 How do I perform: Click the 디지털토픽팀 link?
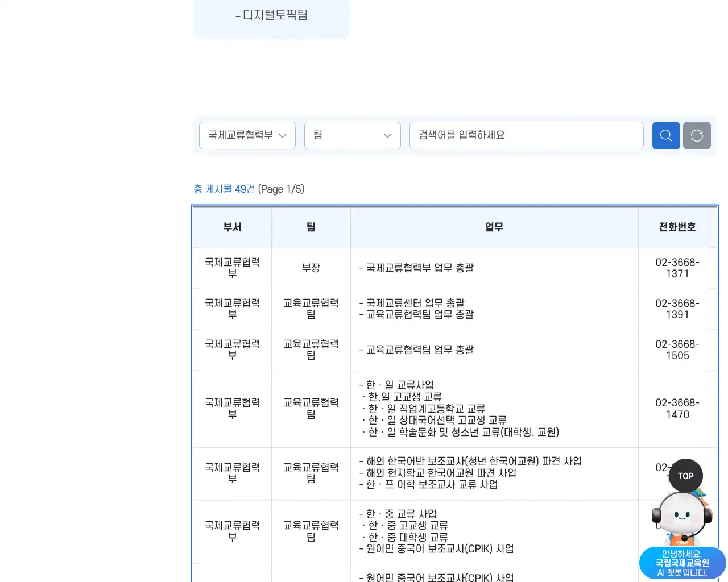[x=272, y=15]
